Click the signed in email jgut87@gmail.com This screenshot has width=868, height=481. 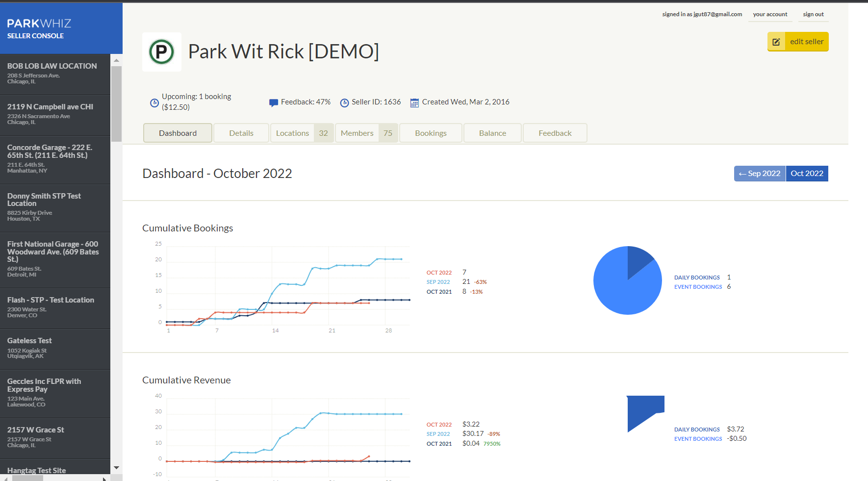pos(717,14)
